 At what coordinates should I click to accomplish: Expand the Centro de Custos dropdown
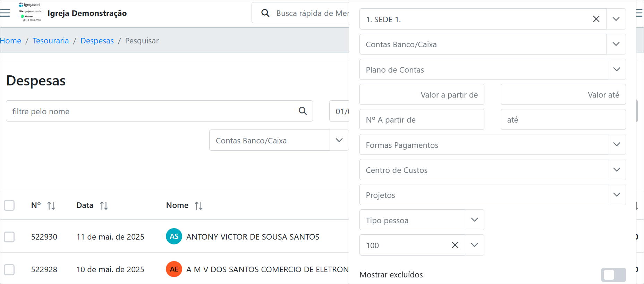617,170
